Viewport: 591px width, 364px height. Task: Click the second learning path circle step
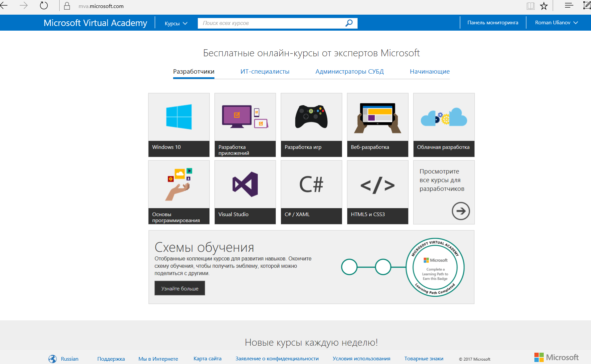(383, 267)
